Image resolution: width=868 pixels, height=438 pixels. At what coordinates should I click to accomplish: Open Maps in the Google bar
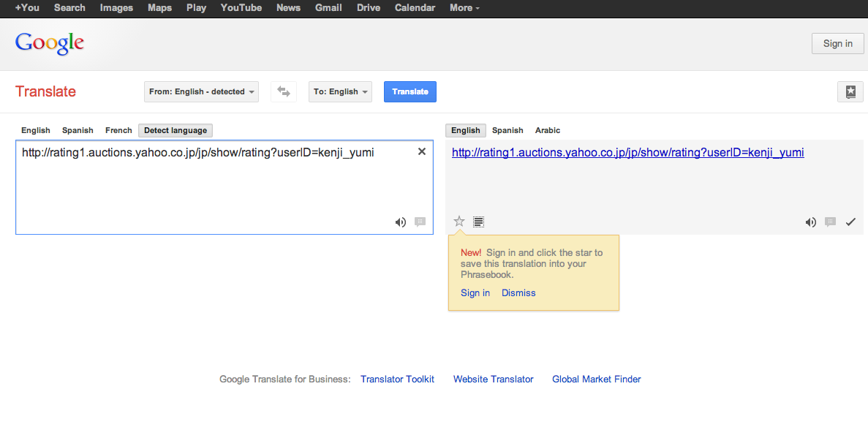click(159, 8)
